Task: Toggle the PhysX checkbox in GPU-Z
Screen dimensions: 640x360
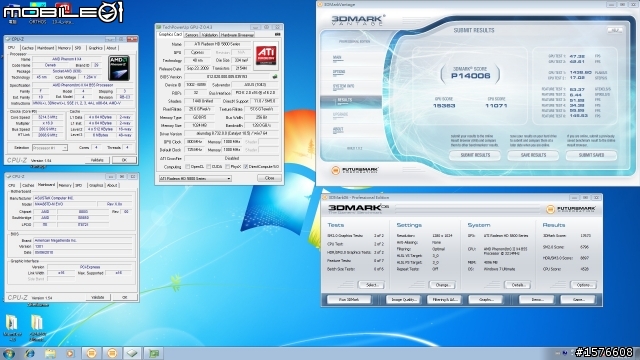Action: [x=227, y=167]
